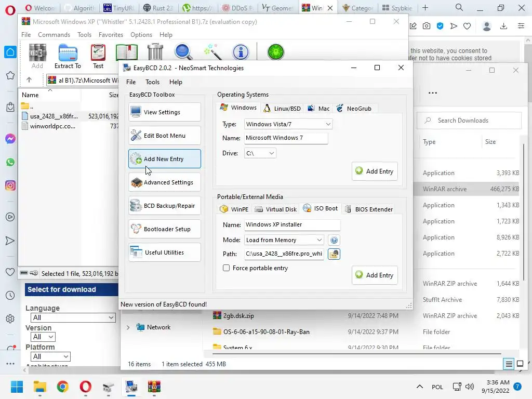Open Opera sidebar history clock icon
This screenshot has width=532, height=399.
click(10, 296)
